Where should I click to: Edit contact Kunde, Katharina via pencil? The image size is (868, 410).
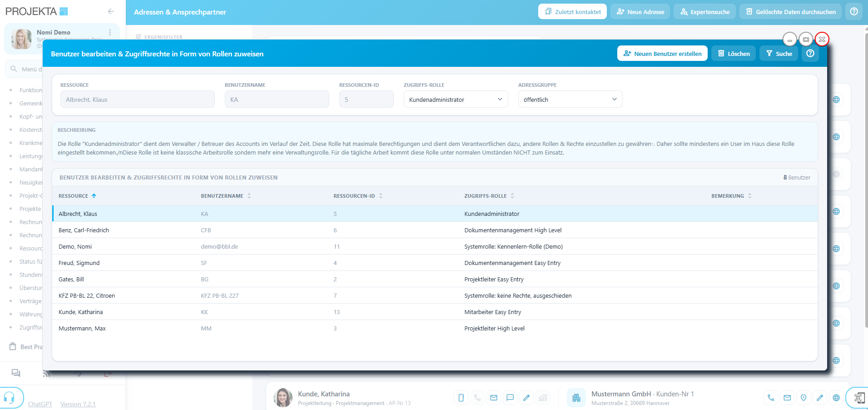526,398
